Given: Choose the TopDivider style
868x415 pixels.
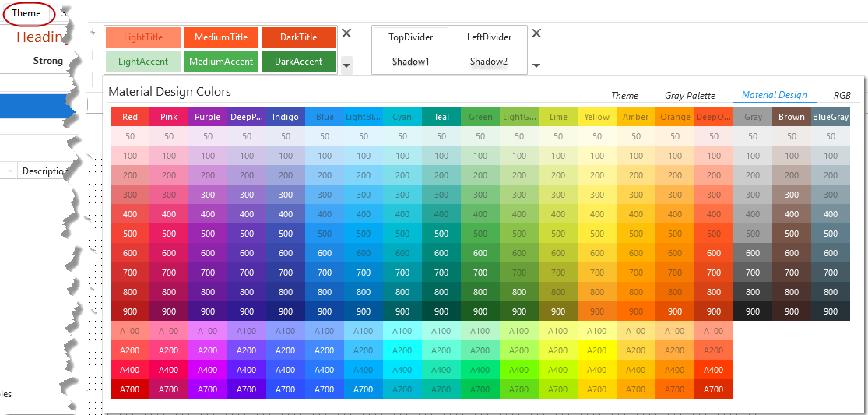Looking at the screenshot, I should click(410, 37).
